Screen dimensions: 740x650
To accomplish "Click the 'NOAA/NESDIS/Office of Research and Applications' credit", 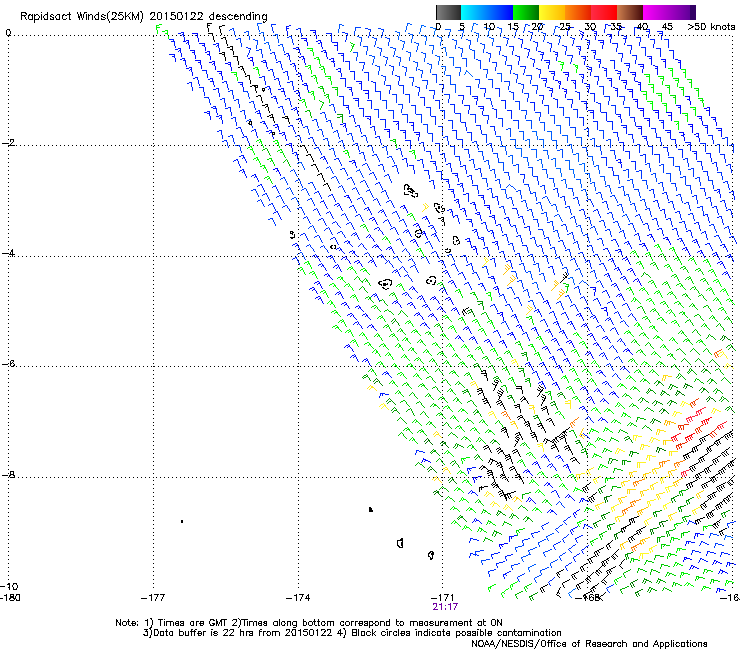I will pos(589,644).
